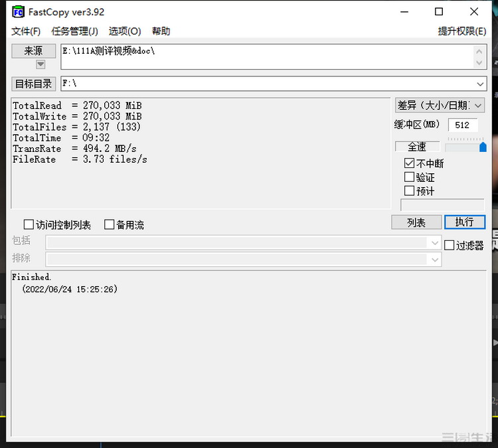Image resolution: width=498 pixels, height=448 pixels.
Task: Click the 执行 execute button
Action: (x=465, y=222)
